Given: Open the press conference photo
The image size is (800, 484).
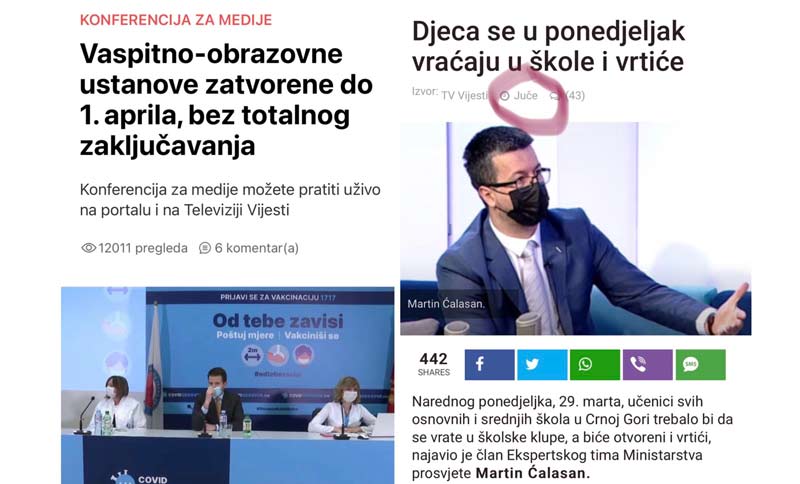Looking at the screenshot, I should [228, 386].
